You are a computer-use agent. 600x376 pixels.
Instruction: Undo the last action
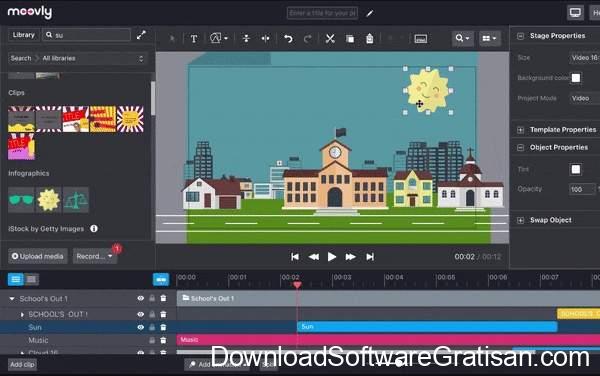point(288,39)
